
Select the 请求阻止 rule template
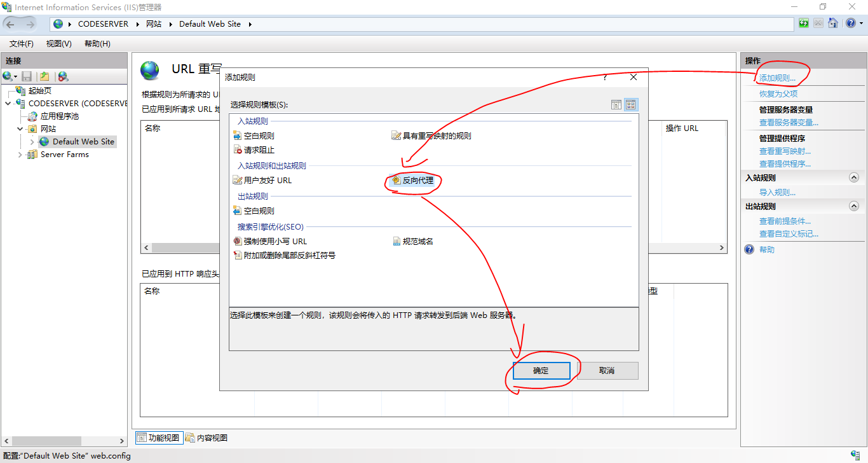pos(259,150)
